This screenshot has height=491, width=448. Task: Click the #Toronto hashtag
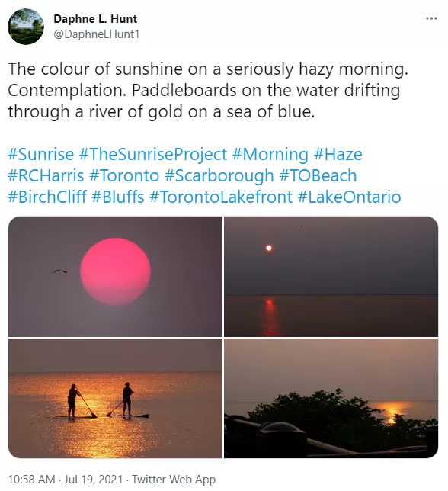tap(124, 175)
